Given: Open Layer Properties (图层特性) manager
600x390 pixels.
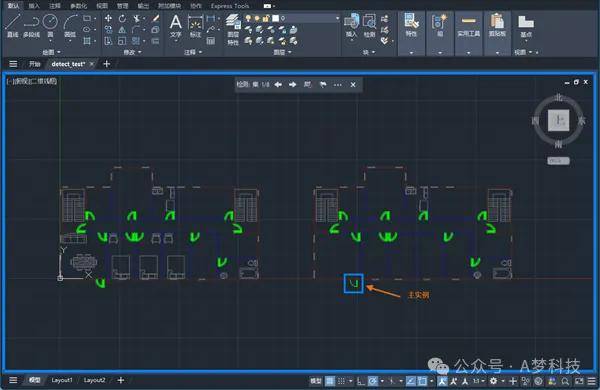Looking at the screenshot, I should (233, 30).
